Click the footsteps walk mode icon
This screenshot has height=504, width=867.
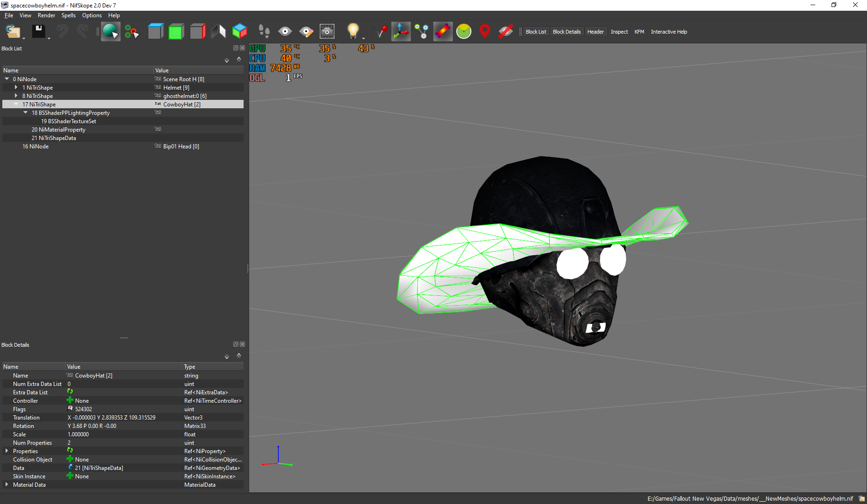tap(264, 32)
